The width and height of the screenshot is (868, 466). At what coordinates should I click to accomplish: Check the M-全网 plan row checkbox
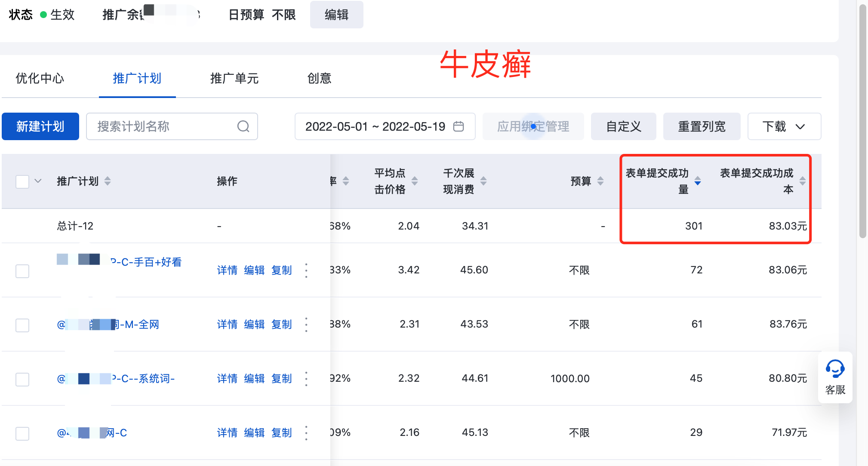click(22, 325)
